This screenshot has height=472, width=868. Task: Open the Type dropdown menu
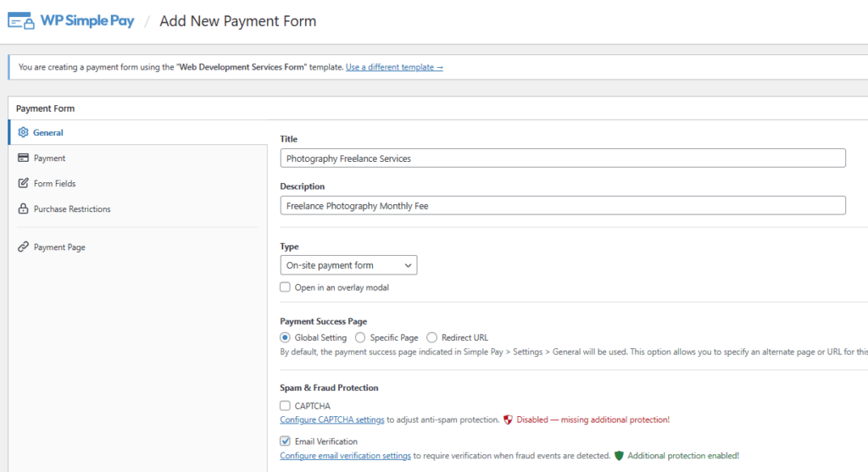348,265
